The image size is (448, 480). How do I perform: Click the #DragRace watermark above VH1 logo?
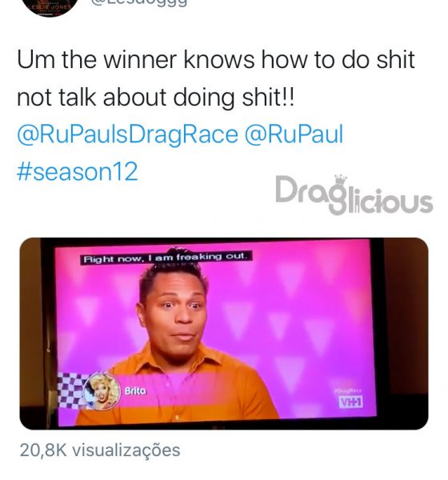click(x=347, y=390)
